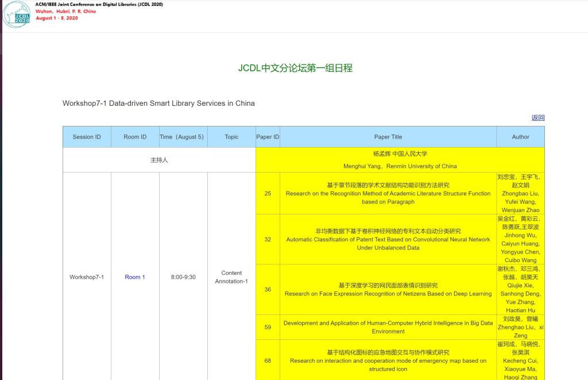The width and height of the screenshot is (588, 380).
Task: Click the Time (August 5) column header
Action: point(183,137)
